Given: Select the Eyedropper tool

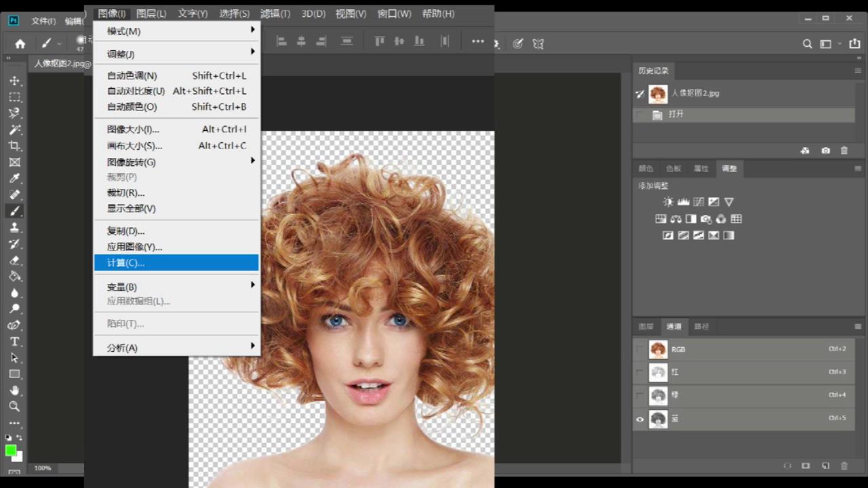Looking at the screenshot, I should pos(14,178).
